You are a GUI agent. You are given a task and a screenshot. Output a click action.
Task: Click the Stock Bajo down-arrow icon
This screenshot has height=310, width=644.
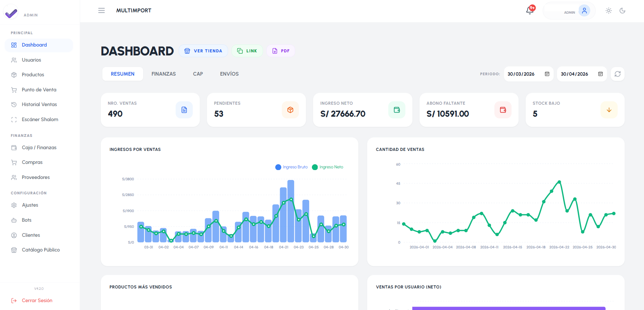609,110
